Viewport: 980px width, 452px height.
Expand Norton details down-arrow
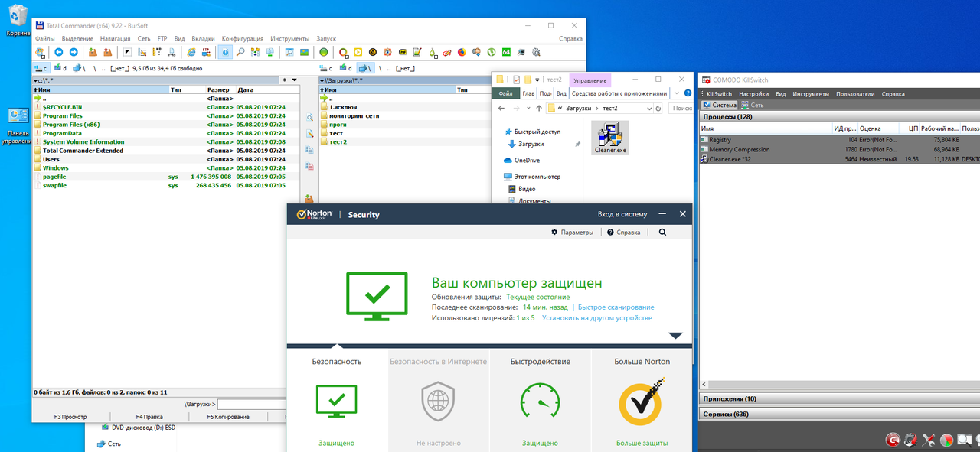pos(675,336)
